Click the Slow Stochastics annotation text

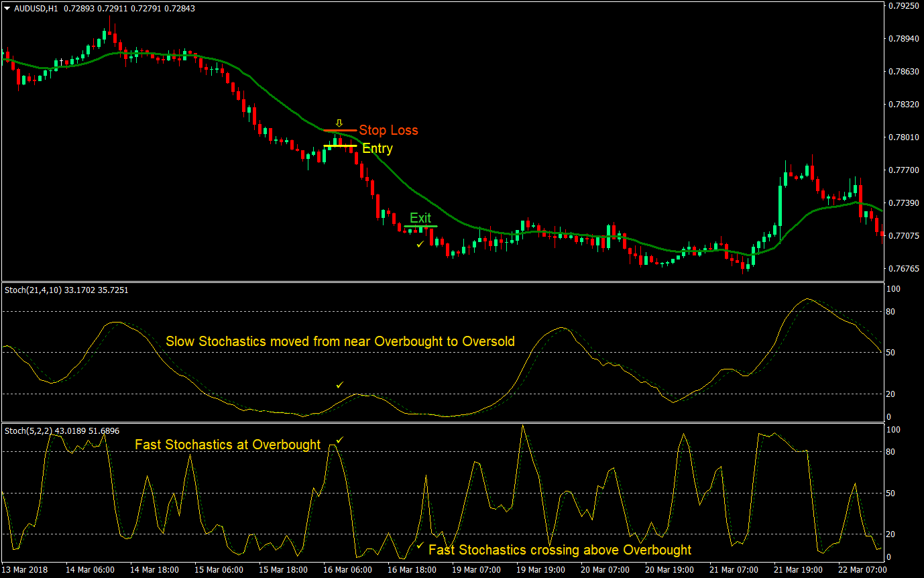tap(341, 341)
